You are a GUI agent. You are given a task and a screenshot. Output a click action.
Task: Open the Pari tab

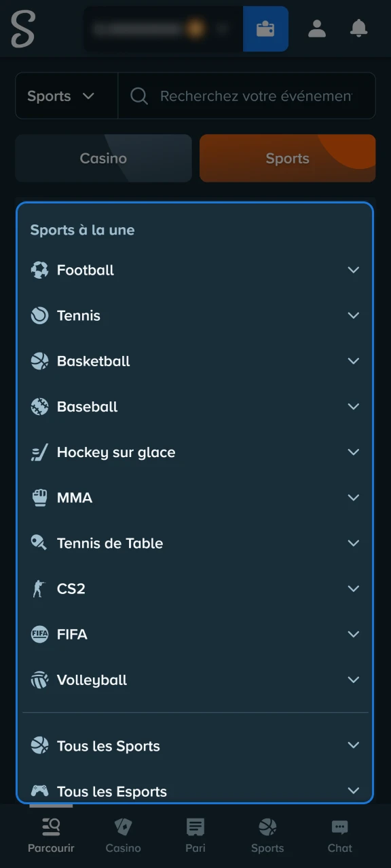[x=195, y=834]
